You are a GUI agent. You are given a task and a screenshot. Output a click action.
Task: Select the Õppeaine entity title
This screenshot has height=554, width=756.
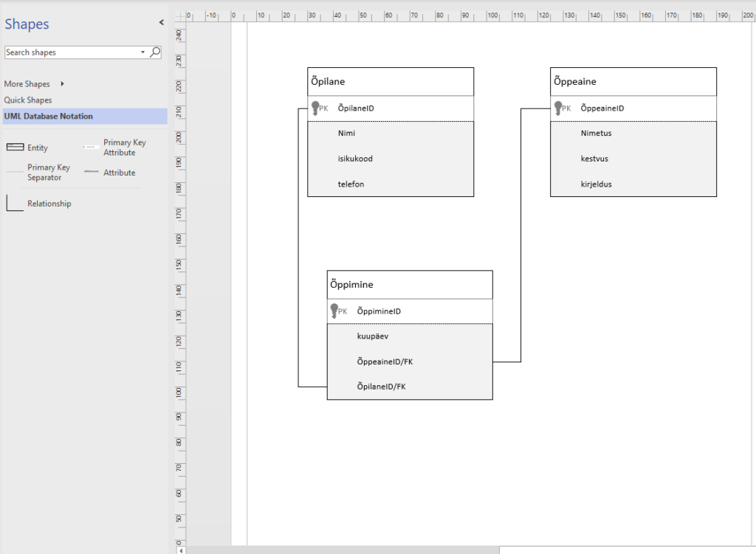[x=575, y=82]
